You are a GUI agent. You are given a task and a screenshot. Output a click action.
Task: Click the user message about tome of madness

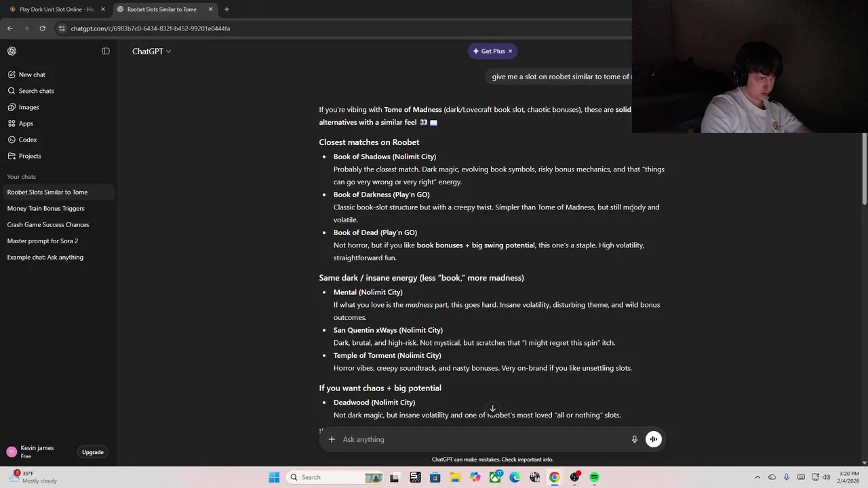(x=561, y=77)
